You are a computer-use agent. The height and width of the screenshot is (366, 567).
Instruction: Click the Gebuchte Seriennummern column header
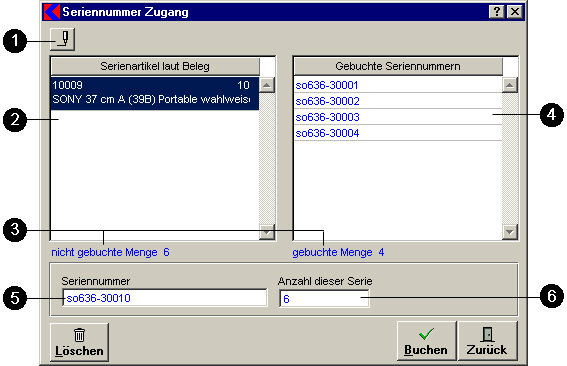[398, 67]
